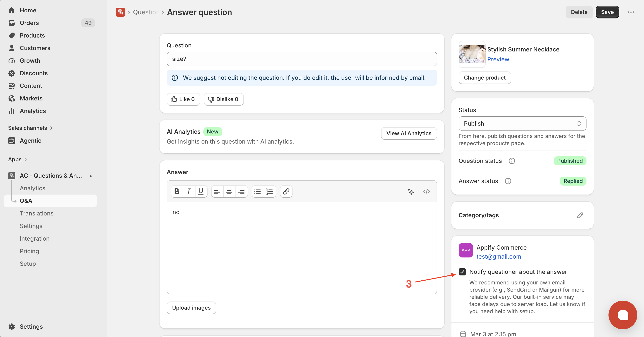Click the app logo in breadcrumb

pyautogui.click(x=120, y=12)
